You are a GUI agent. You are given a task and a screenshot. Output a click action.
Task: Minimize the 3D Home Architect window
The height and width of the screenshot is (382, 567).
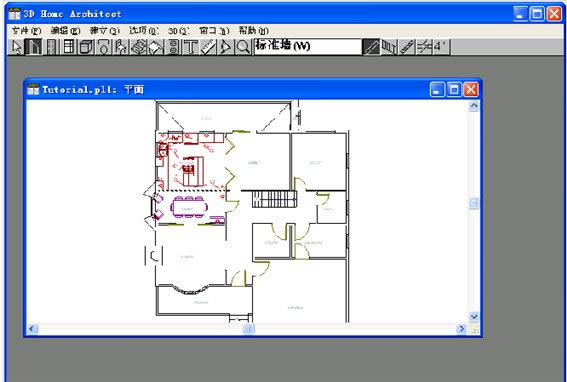click(x=520, y=14)
